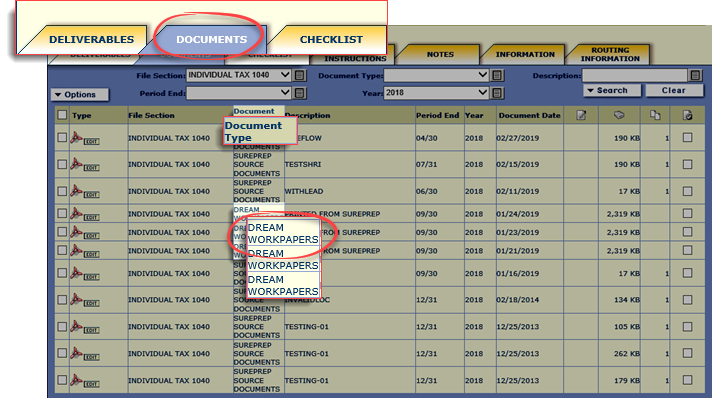Open the Document Type dropdown

click(436, 75)
